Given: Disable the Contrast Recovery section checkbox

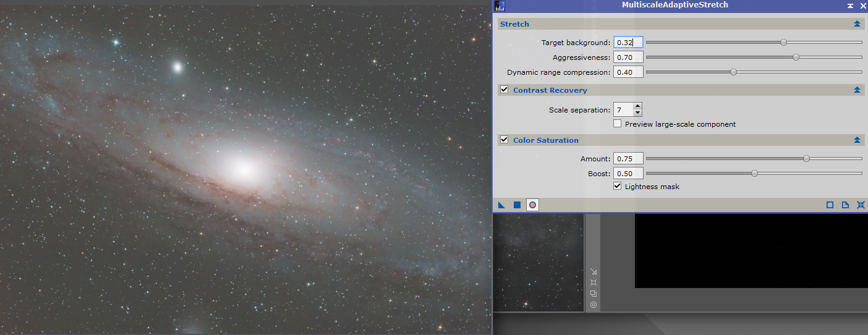Looking at the screenshot, I should click(x=504, y=90).
